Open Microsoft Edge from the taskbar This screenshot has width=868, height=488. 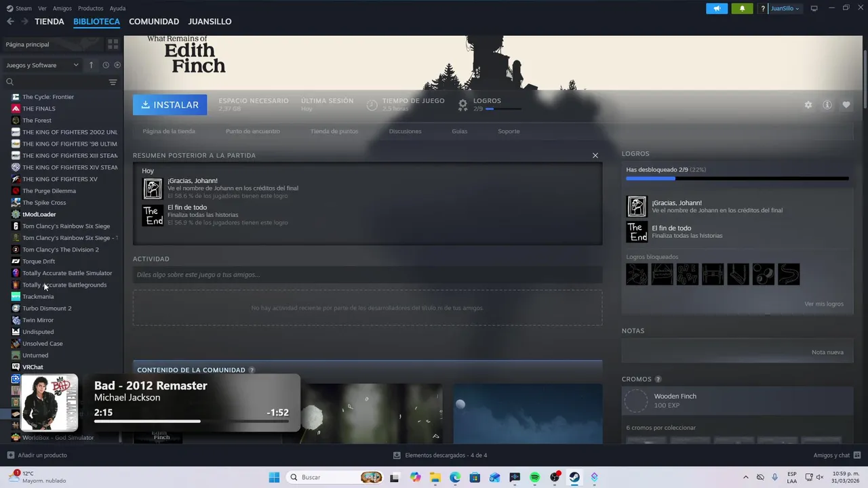455,477
